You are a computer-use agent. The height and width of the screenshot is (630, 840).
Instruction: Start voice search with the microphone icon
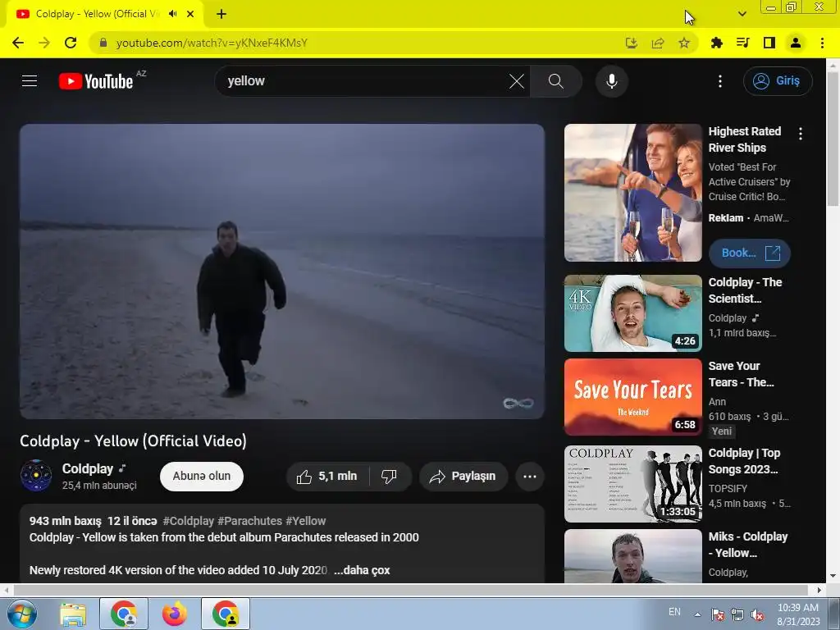click(611, 81)
